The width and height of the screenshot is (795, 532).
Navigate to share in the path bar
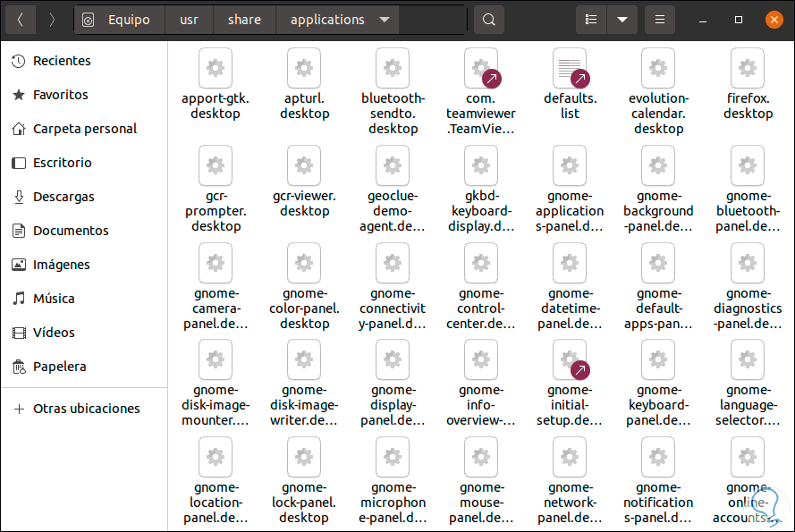243,19
